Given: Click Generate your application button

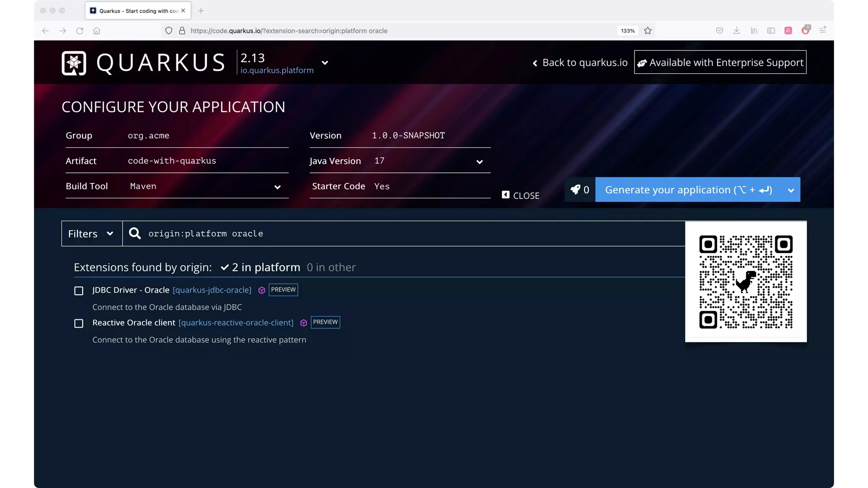Looking at the screenshot, I should click(689, 190).
